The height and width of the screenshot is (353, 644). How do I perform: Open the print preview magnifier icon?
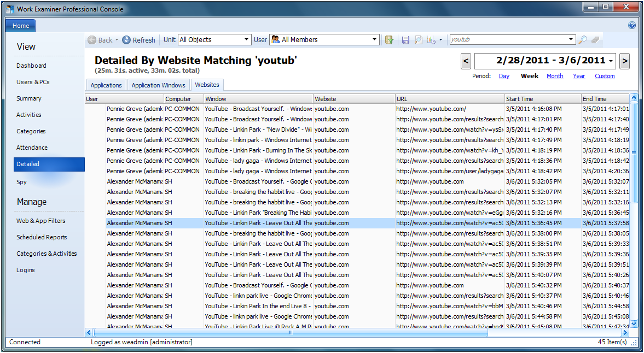click(x=418, y=40)
